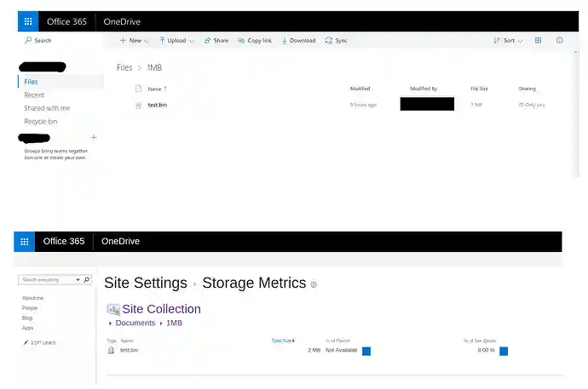Screen dimensions: 588x389
Task: Click the Search magnifier in the upper window
Action: (x=28, y=40)
